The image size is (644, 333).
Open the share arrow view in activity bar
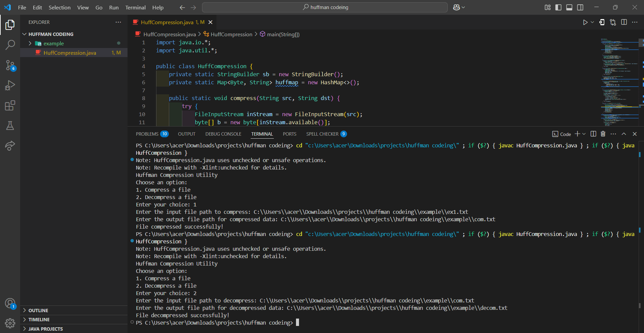coord(10,146)
